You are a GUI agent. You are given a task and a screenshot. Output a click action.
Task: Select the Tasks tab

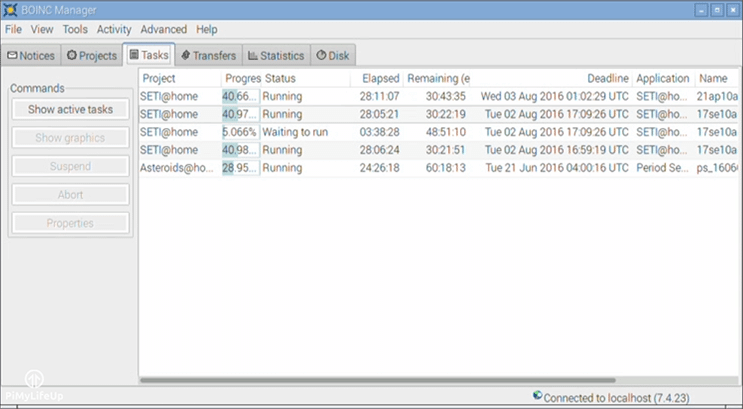coord(149,55)
